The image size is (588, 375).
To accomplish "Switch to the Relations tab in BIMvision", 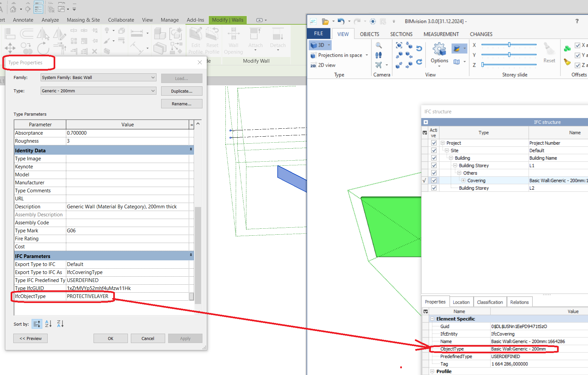I will coord(519,302).
